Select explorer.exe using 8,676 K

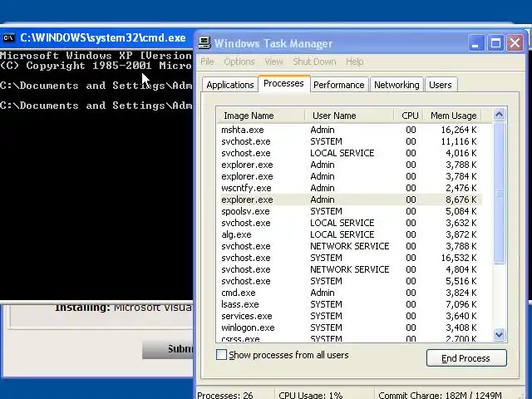(349, 199)
